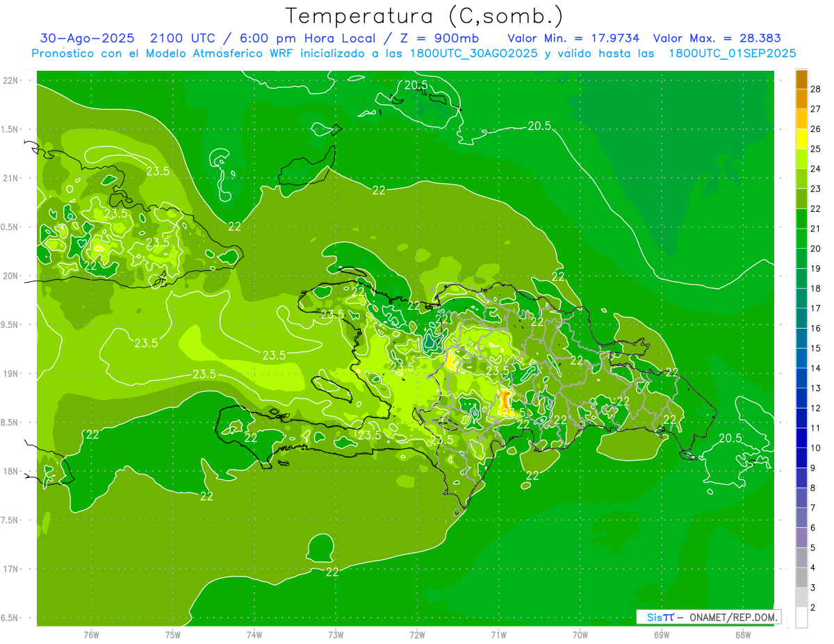The width and height of the screenshot is (834, 644).
Task: Click the legend swatch between 27 and 28
Action: (801, 99)
